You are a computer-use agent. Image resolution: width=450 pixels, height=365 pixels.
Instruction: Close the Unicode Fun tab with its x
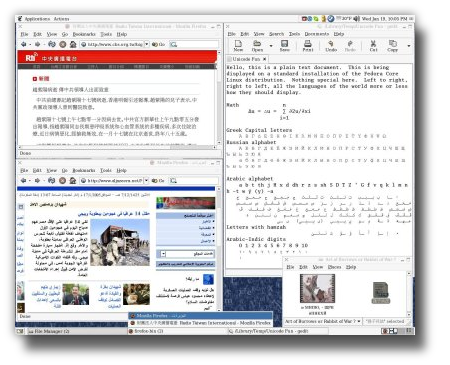click(264, 59)
